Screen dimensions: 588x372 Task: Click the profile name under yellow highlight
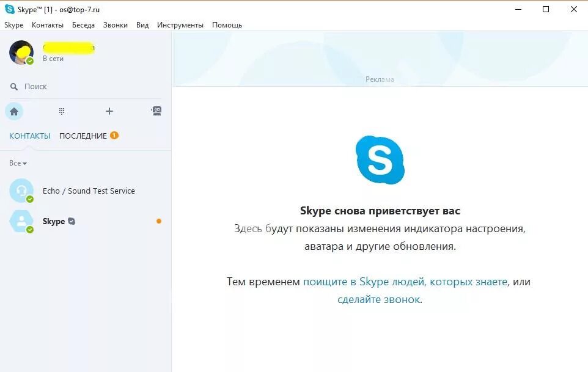[68, 48]
